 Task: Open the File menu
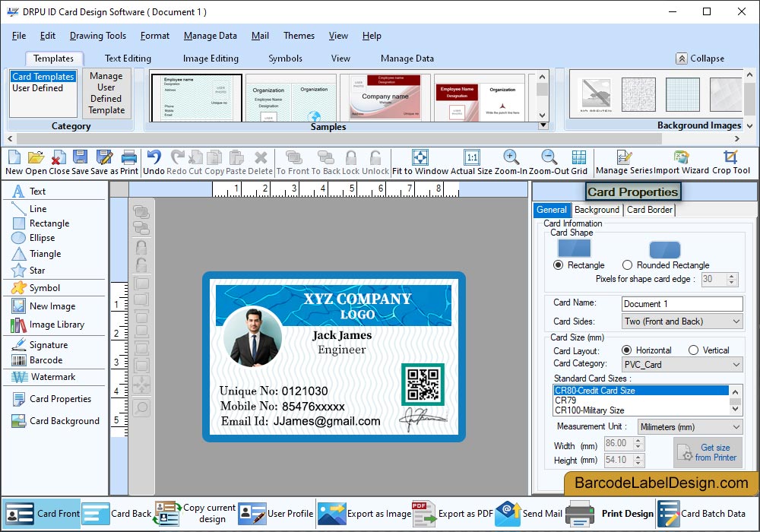coord(19,36)
